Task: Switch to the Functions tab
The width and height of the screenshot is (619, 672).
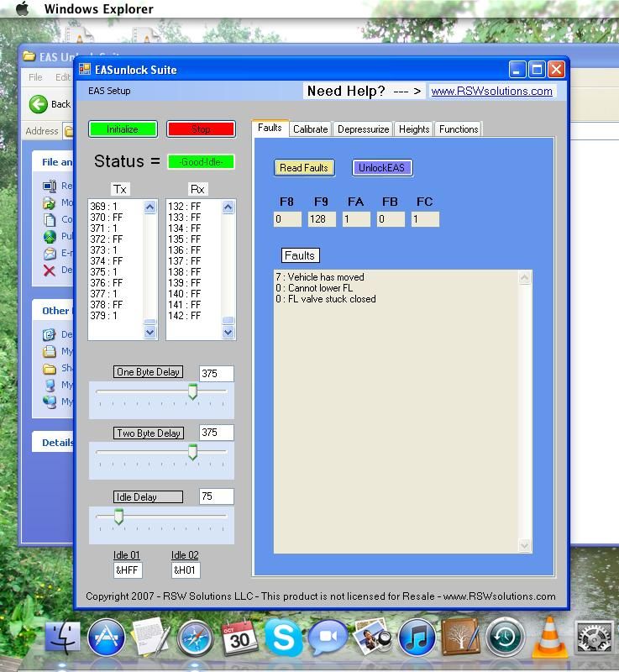Action: tap(459, 129)
